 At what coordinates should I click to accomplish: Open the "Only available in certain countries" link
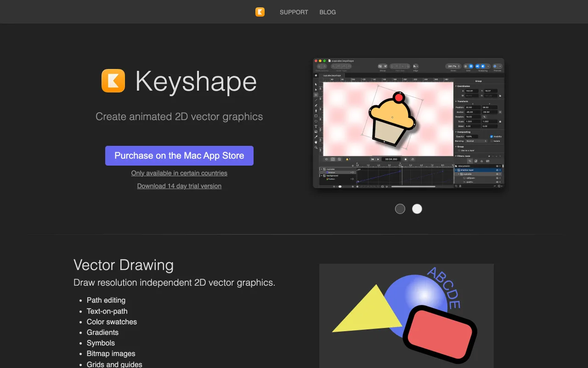click(179, 173)
